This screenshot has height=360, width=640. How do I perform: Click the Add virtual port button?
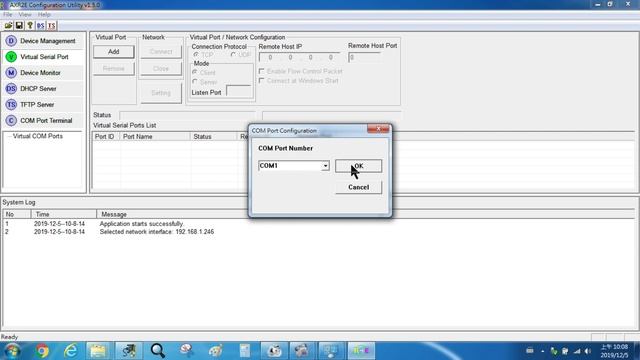[x=113, y=52]
